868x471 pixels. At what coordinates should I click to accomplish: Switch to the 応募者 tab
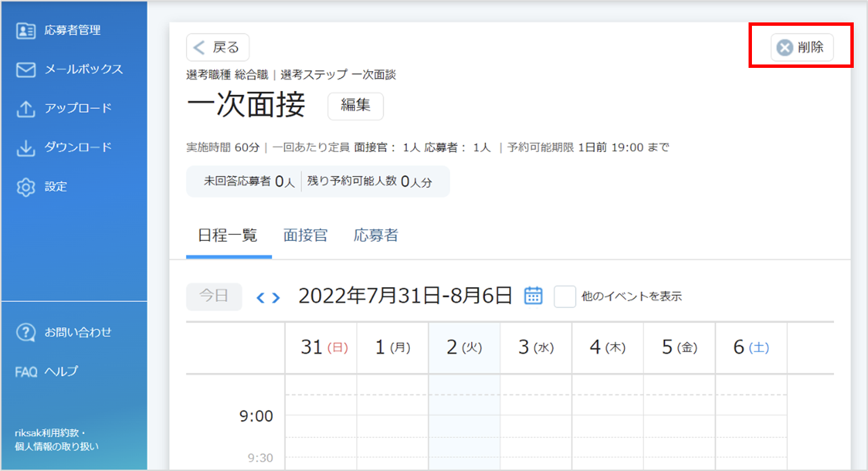(x=376, y=235)
